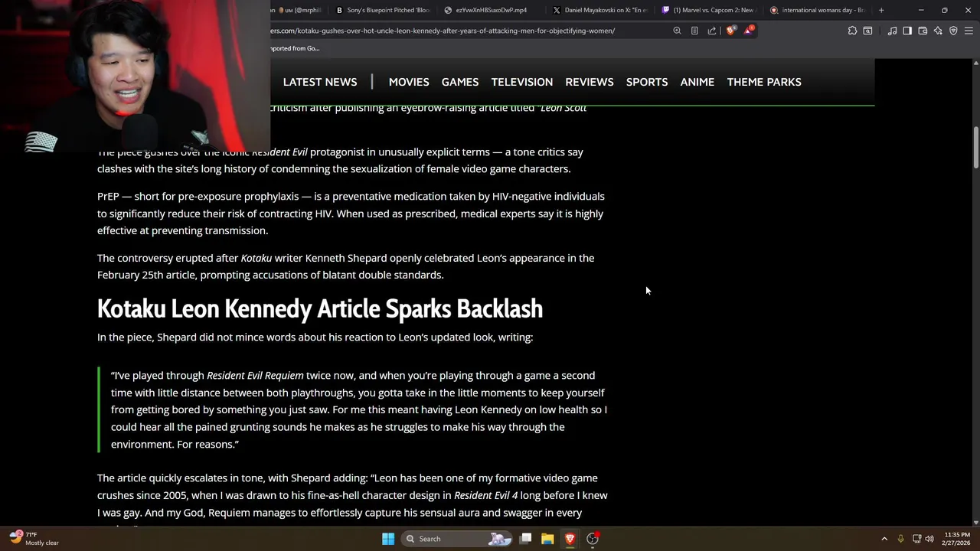Click heading 'Kotaku Leon Kennedy Article Sparks Backlash'
Image resolution: width=980 pixels, height=551 pixels.
[x=320, y=308]
